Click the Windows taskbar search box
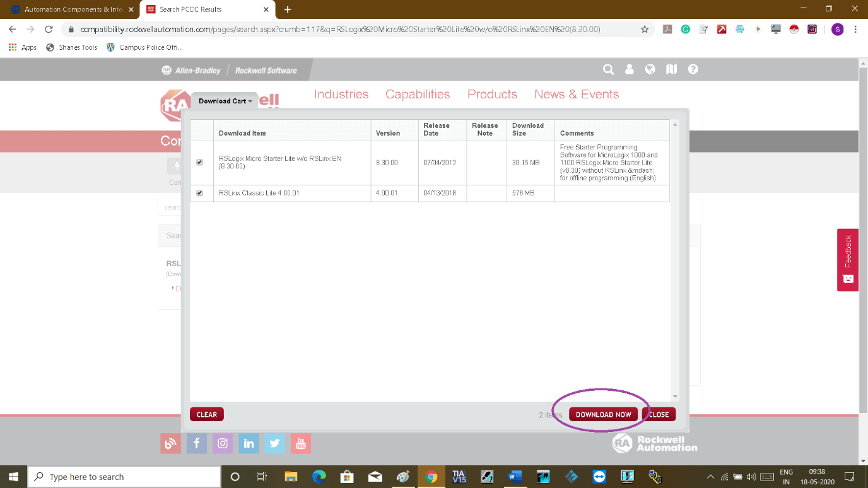The width and height of the screenshot is (868, 488). point(124,477)
